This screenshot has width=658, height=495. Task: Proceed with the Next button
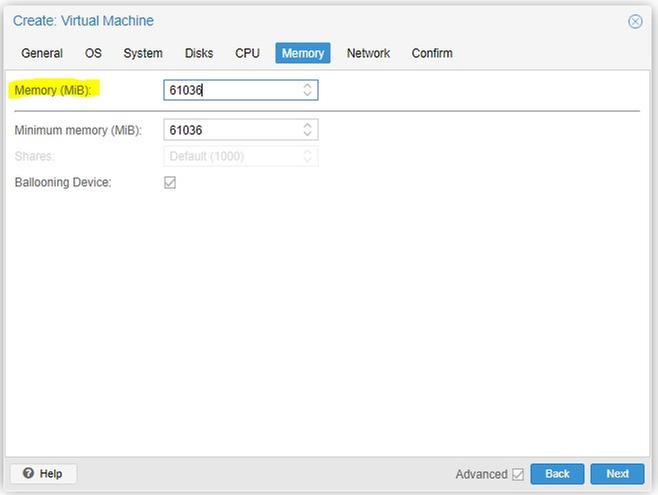click(617, 474)
